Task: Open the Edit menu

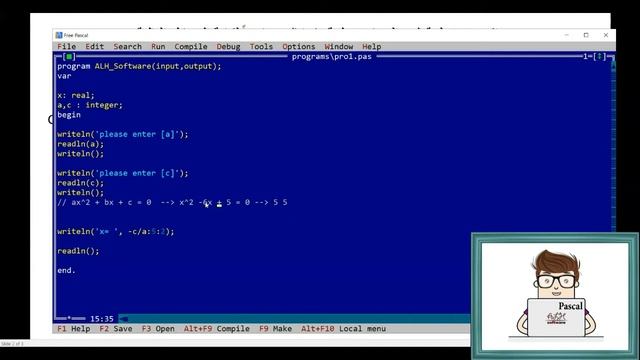Action: click(x=95, y=47)
